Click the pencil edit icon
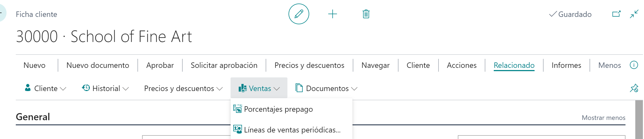Viewport: 644px width, 139px height. tap(299, 14)
